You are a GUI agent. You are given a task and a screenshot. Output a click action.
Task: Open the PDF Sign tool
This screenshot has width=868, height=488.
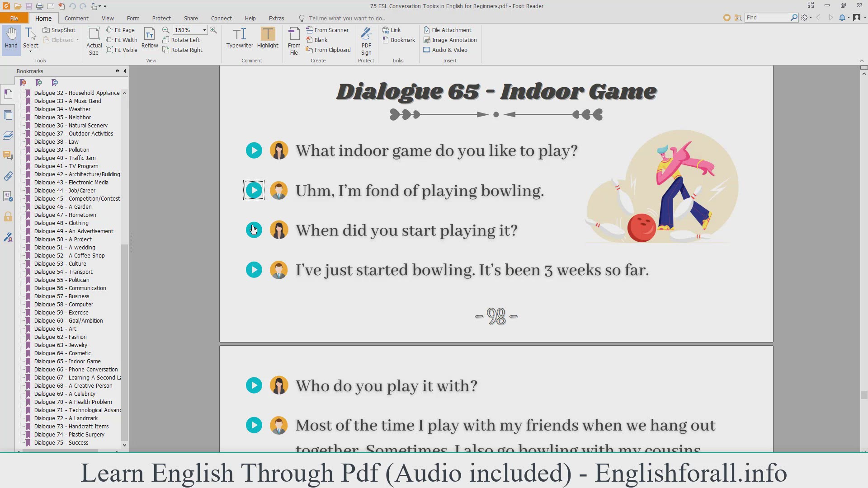pyautogui.click(x=366, y=41)
